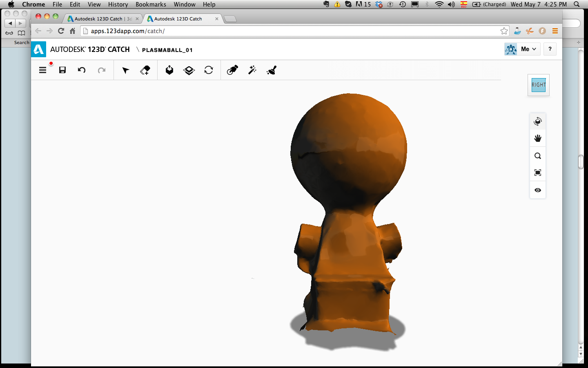
Task: Click Chrome back arrow
Action: coord(38,31)
